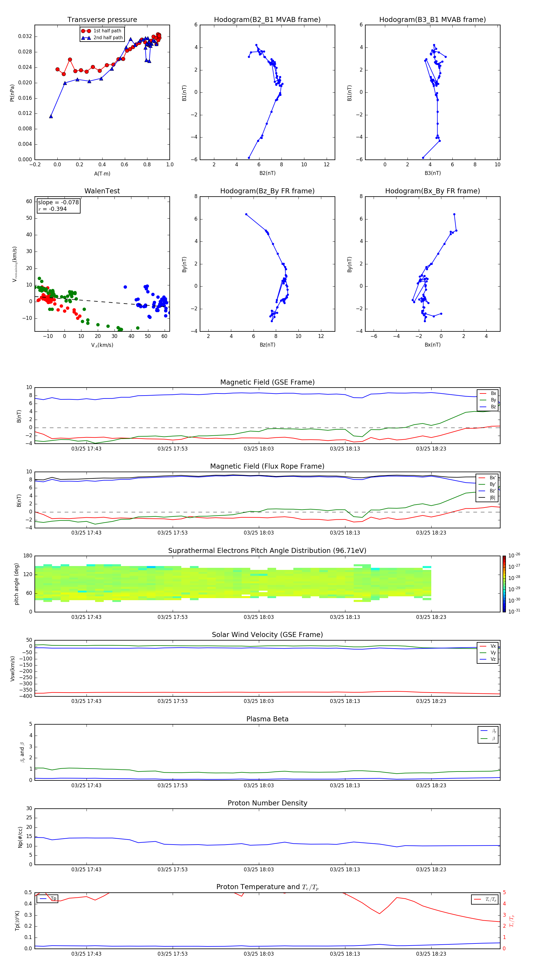
Task: Select the Te/Tp legend entry
Action: pyautogui.click(x=485, y=899)
